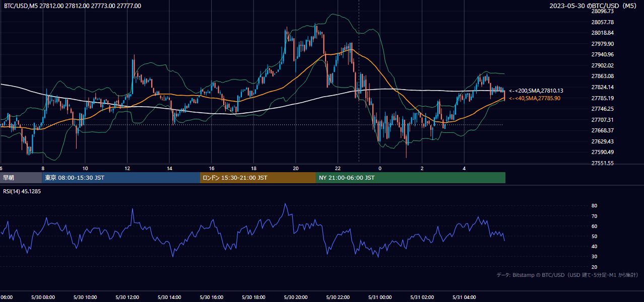Click bottom axis date 5/30 14:00

click(169, 297)
